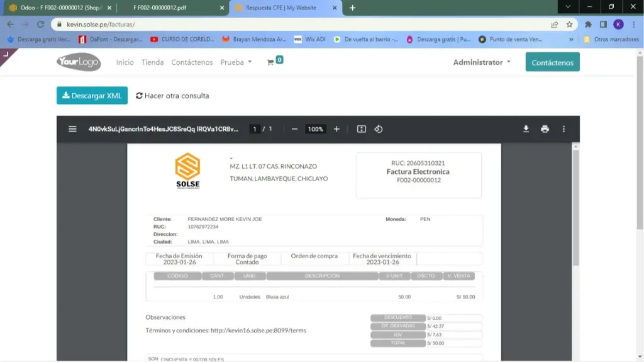
Task: Open the PDF viewer sidebar menu icon
Action: pos(72,129)
